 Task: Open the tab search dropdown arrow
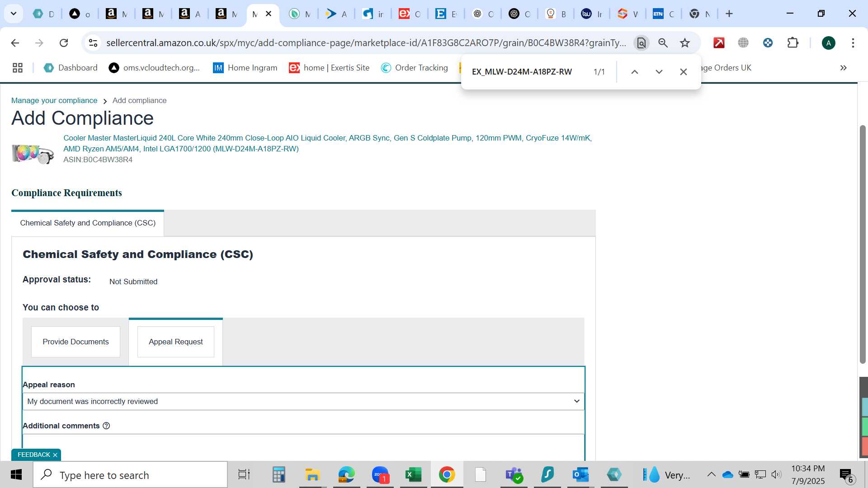coord(14,14)
